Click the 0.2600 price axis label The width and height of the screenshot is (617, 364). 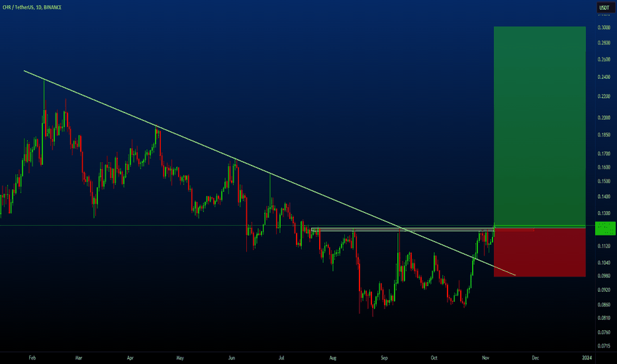pos(604,60)
